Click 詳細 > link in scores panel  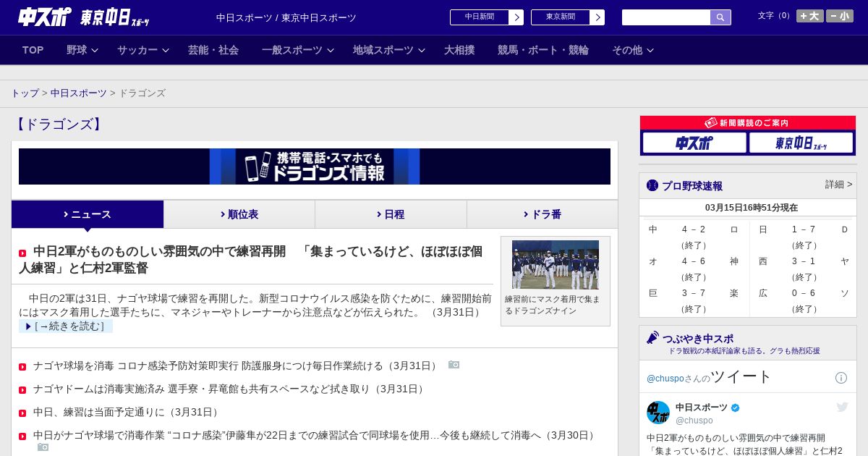(x=839, y=185)
